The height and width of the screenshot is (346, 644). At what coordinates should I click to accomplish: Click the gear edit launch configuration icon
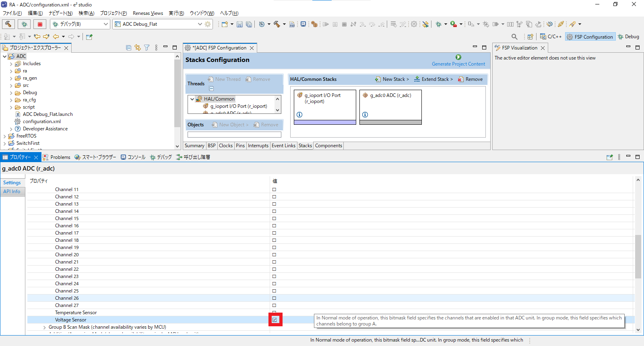pos(208,24)
